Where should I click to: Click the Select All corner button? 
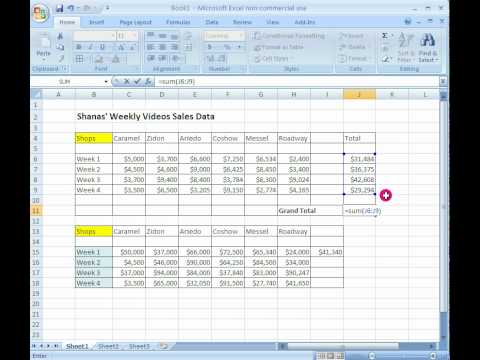click(36, 94)
